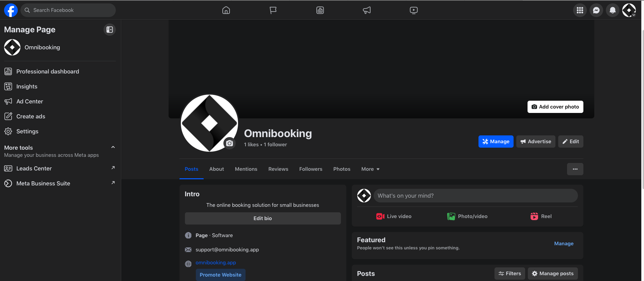Viewport: 644px width, 281px height.
Task: Open Insights in sidebar
Action: (x=60, y=86)
